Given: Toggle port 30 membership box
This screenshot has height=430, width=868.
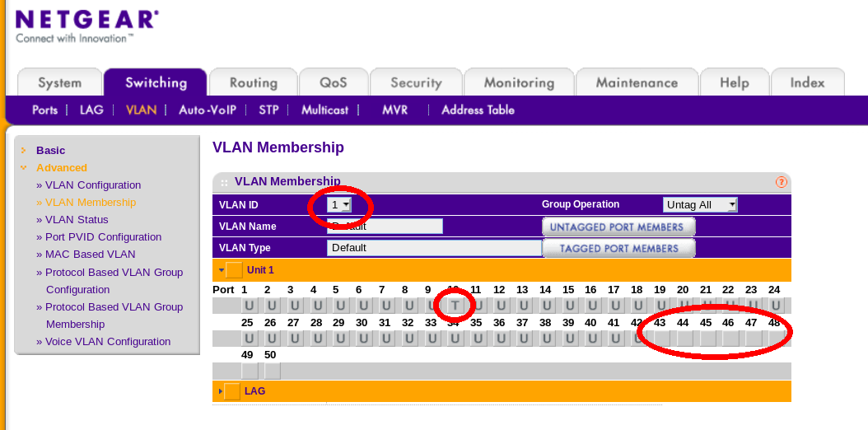Looking at the screenshot, I should [x=364, y=338].
